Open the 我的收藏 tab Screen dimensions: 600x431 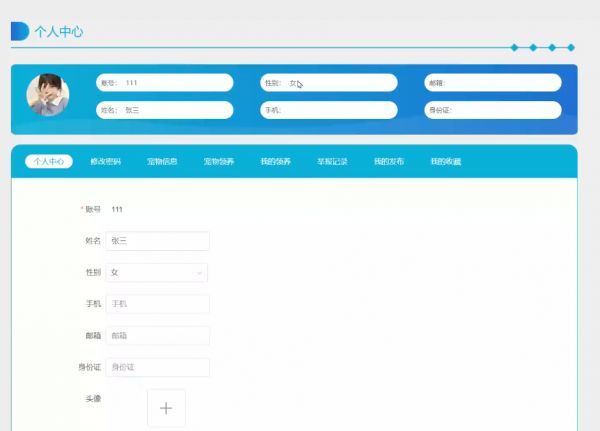[446, 161]
